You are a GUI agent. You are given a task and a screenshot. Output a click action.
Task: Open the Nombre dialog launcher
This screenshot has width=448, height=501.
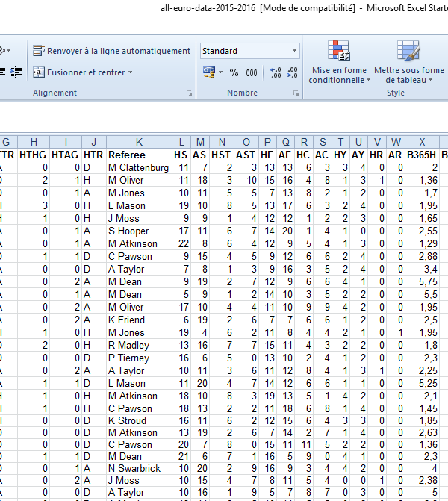(x=296, y=93)
